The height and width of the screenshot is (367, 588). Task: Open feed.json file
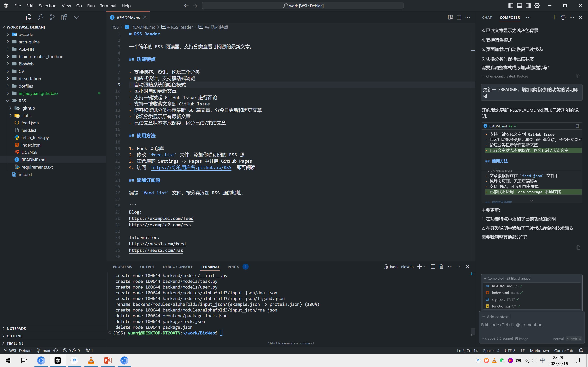pos(53,123)
